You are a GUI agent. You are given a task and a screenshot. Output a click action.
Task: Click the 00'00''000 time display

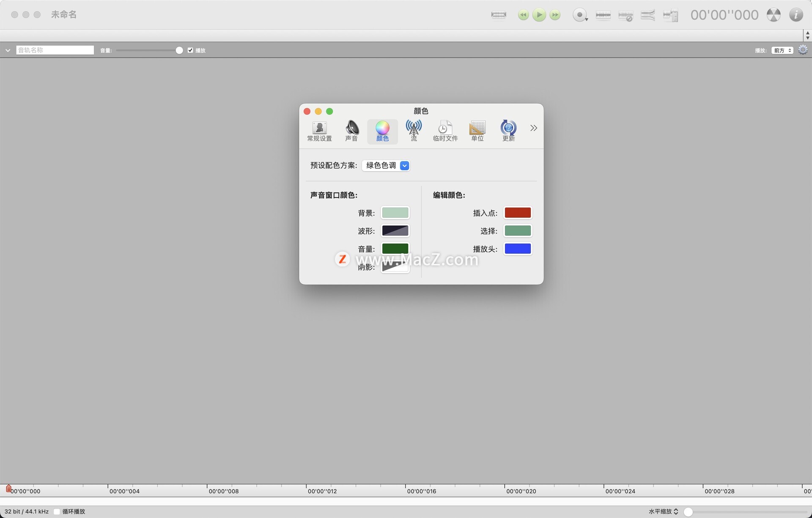click(x=724, y=15)
